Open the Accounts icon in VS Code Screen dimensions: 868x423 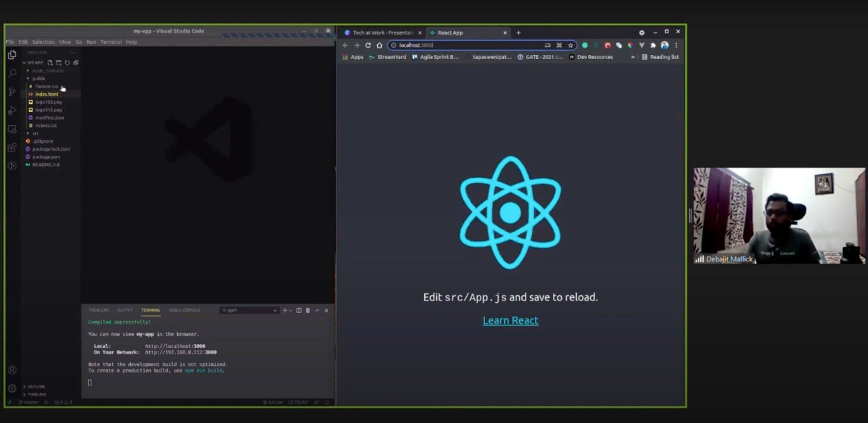tap(12, 370)
